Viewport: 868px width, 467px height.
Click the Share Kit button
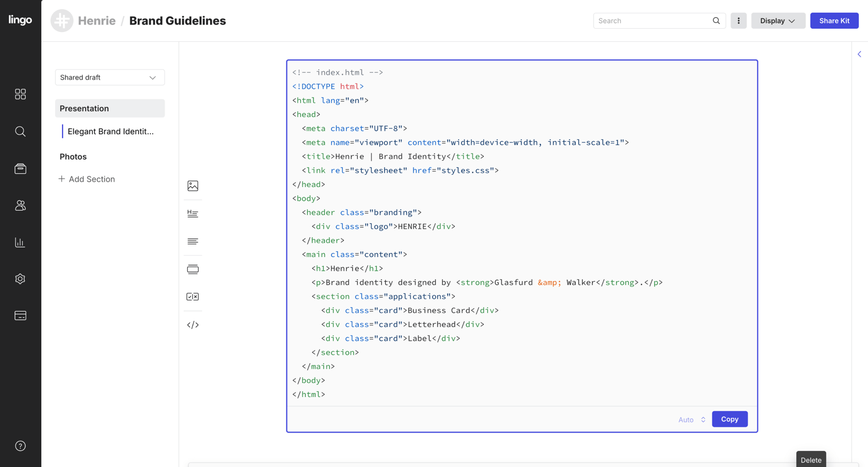click(x=834, y=21)
